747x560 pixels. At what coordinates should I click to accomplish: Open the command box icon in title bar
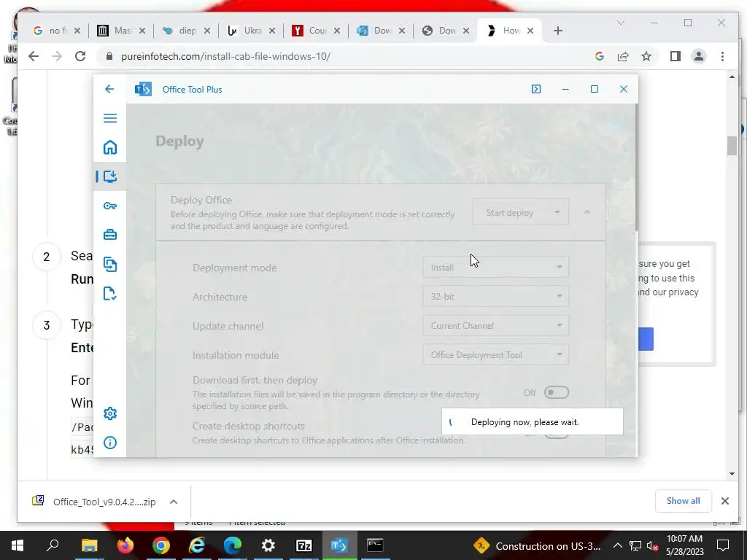536,89
